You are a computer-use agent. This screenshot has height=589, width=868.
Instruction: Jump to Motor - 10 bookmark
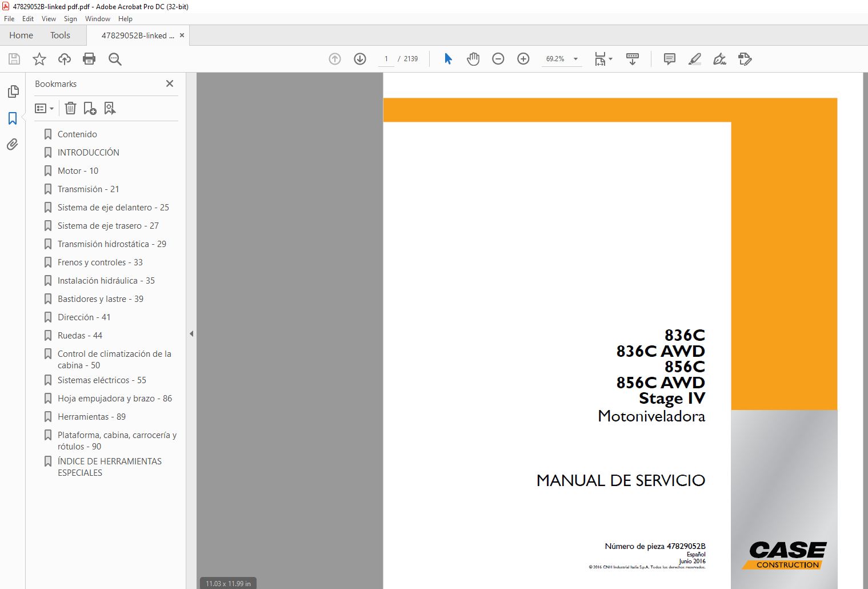[78, 171]
